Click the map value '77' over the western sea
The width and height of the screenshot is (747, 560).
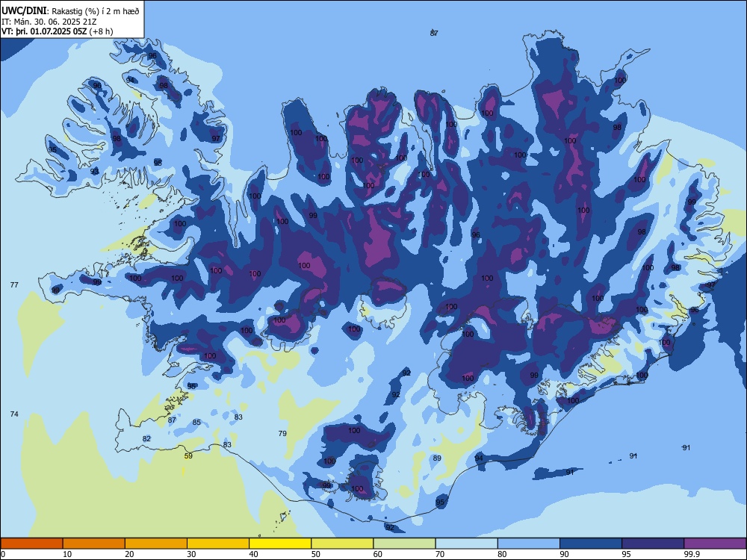[14, 284]
